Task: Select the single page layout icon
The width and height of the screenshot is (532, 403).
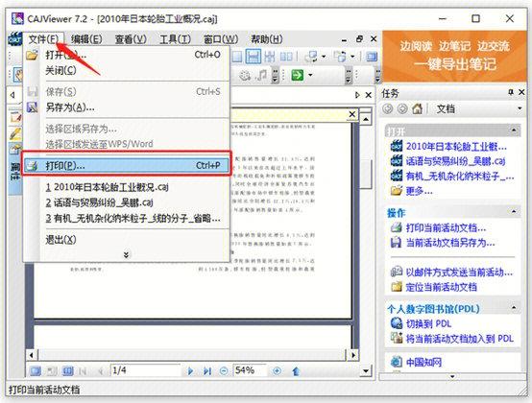Action: [236, 56]
